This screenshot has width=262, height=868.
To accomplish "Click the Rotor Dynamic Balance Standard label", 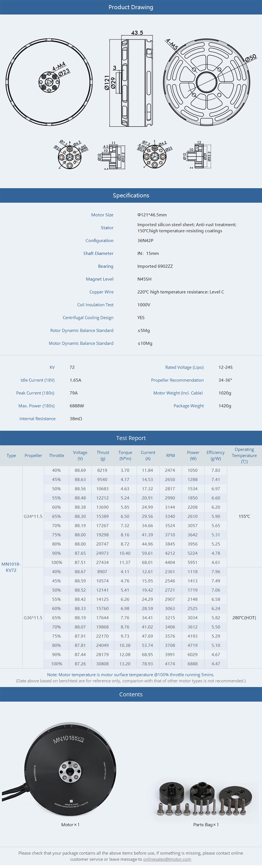I will click(x=82, y=330).
